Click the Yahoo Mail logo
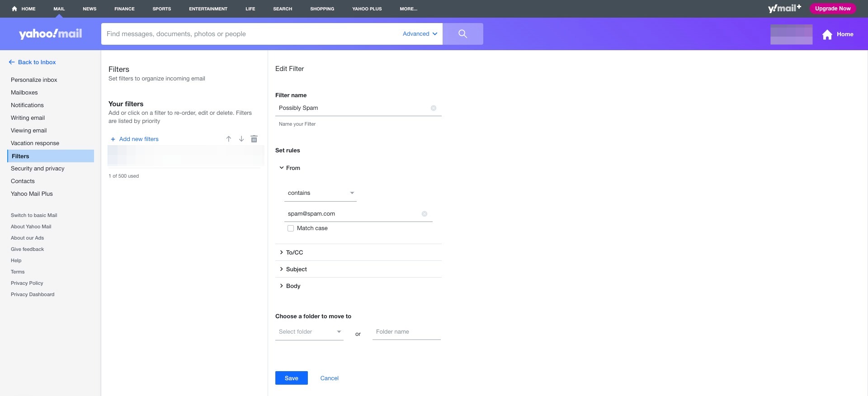 [x=51, y=34]
